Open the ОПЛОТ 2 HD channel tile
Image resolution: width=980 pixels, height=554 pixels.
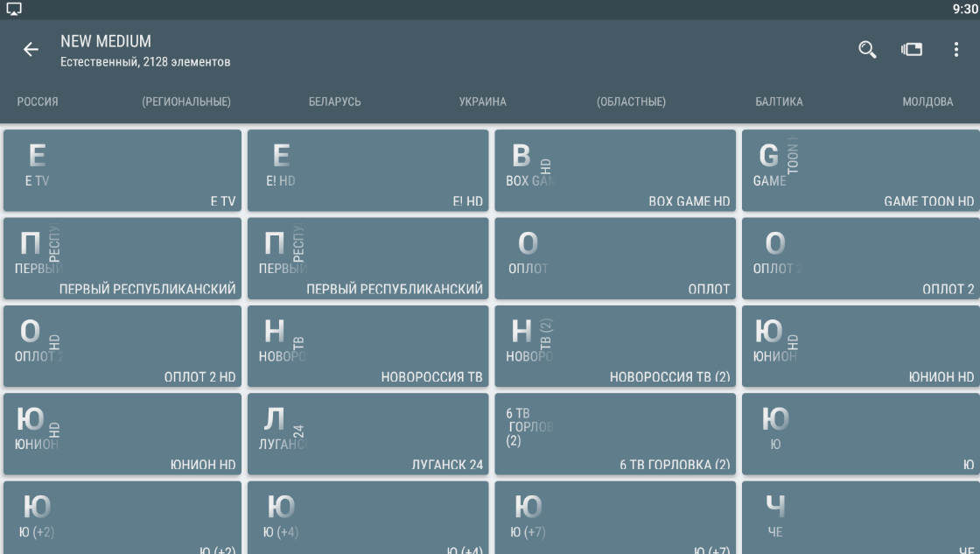click(x=122, y=346)
